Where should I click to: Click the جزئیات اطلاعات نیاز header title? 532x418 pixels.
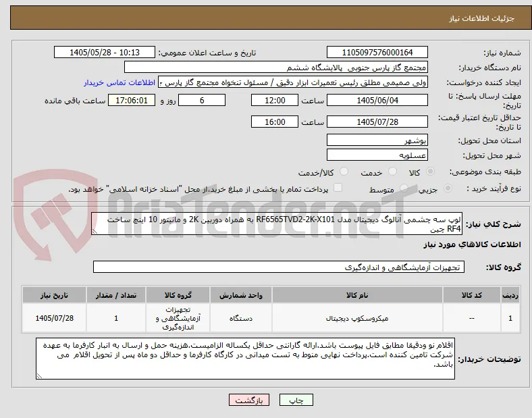[x=482, y=19]
